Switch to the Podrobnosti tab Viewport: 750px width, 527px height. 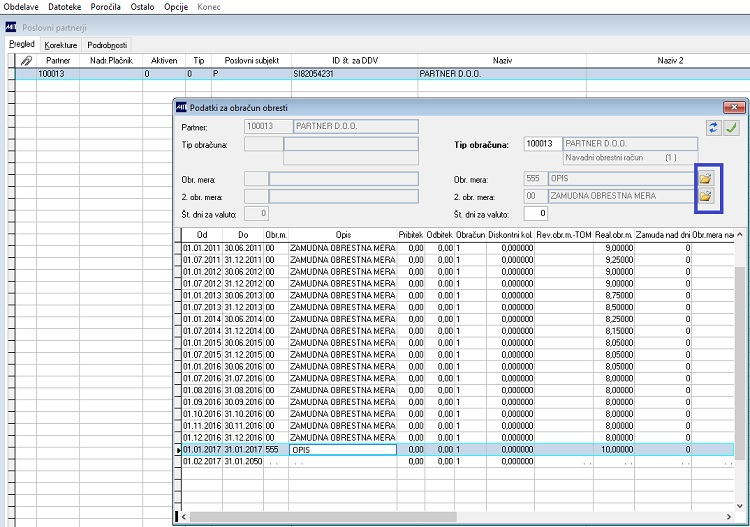106,45
